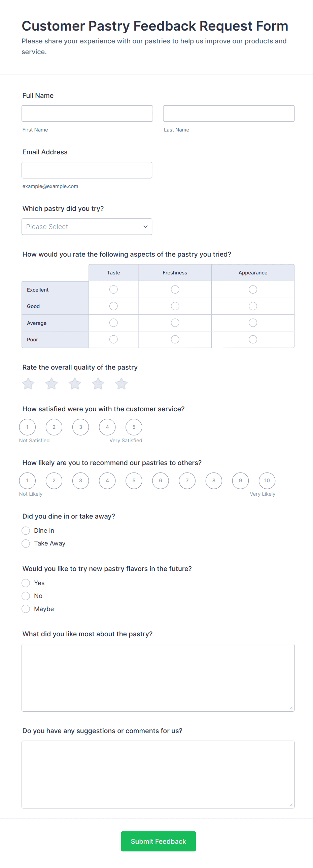Choose Poor for Appearance
This screenshot has width=313, height=868.
tap(253, 339)
